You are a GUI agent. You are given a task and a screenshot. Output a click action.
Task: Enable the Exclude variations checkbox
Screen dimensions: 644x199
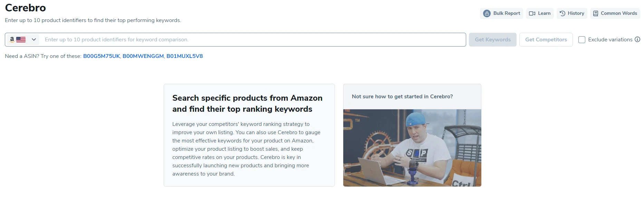(x=582, y=40)
